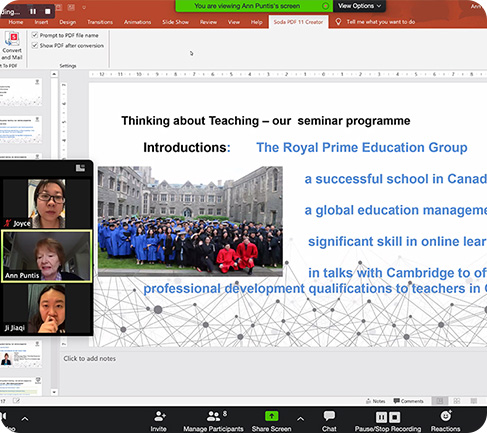Pause recording in Zoom bottom toolbar
487x433 pixels.
(x=381, y=417)
